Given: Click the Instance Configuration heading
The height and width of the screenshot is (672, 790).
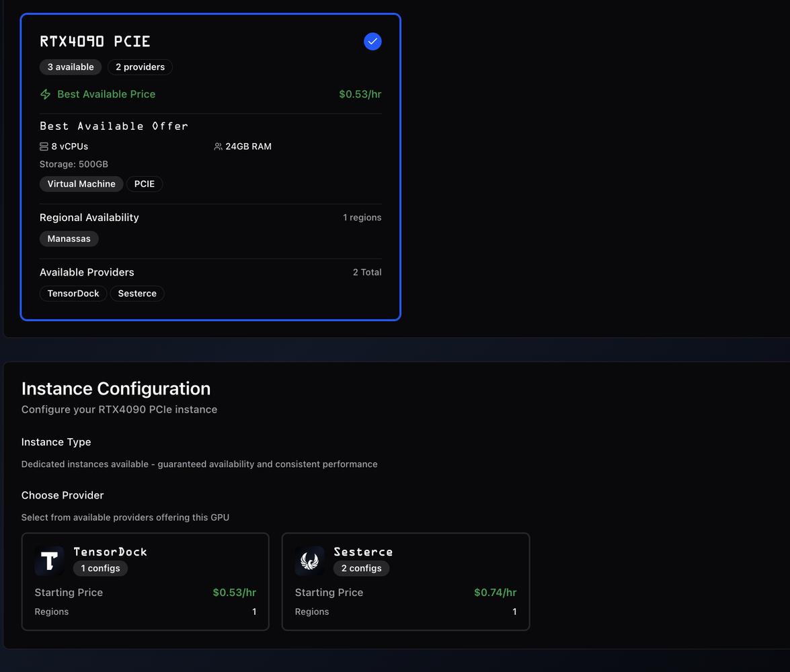Looking at the screenshot, I should pyautogui.click(x=116, y=389).
